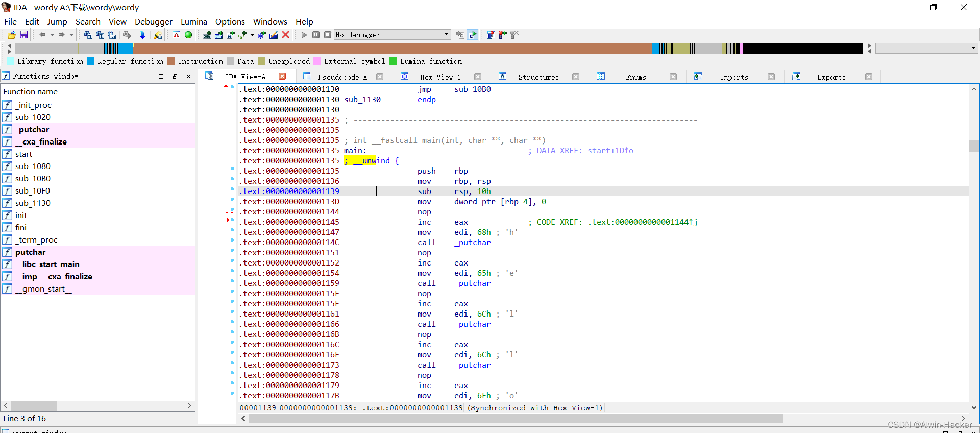Expand the back-history arrow dropdown
This screenshot has height=433, width=980.
[52, 35]
